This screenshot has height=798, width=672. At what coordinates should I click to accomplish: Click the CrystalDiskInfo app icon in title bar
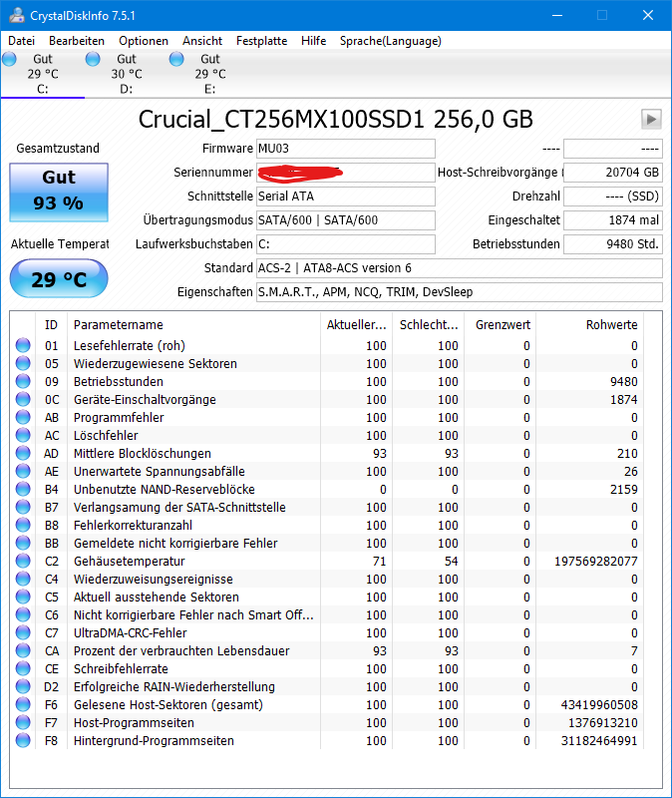click(x=16, y=15)
